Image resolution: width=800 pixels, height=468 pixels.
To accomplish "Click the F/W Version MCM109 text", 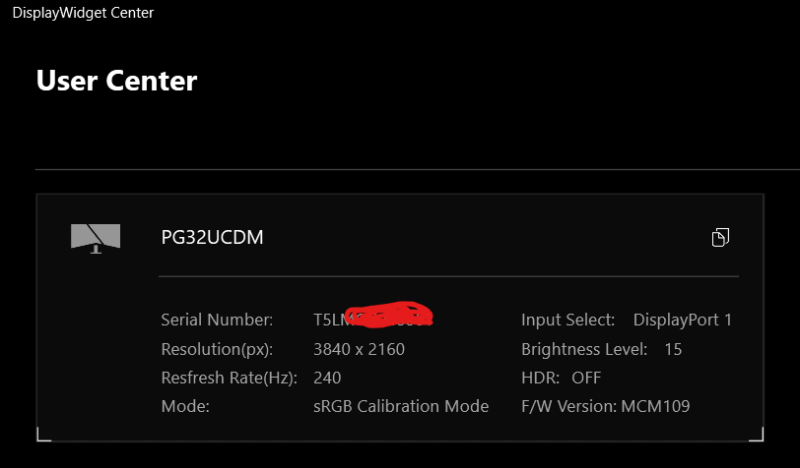I will coord(606,406).
